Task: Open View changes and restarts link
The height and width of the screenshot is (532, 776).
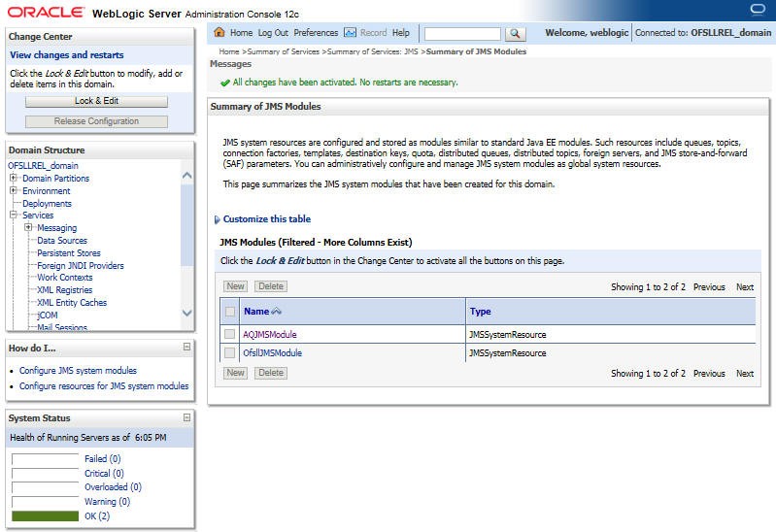Action: pos(67,55)
